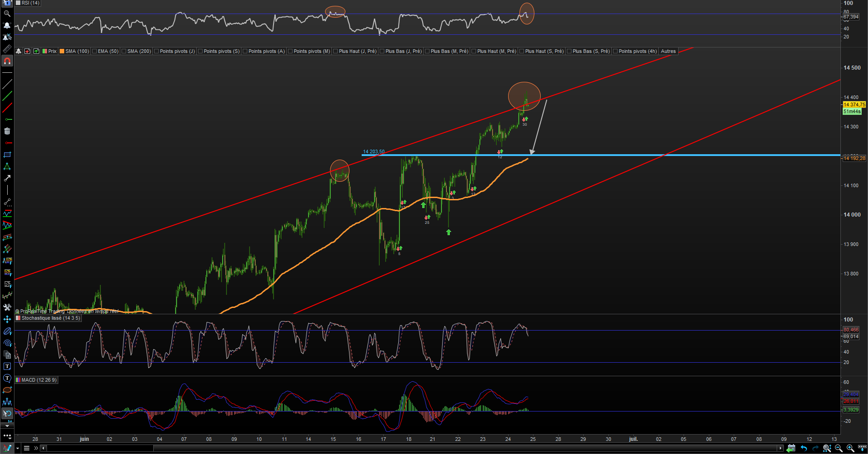Click the orange SMA (100) color swatch
Image resolution: width=868 pixels, height=454 pixels.
62,51
